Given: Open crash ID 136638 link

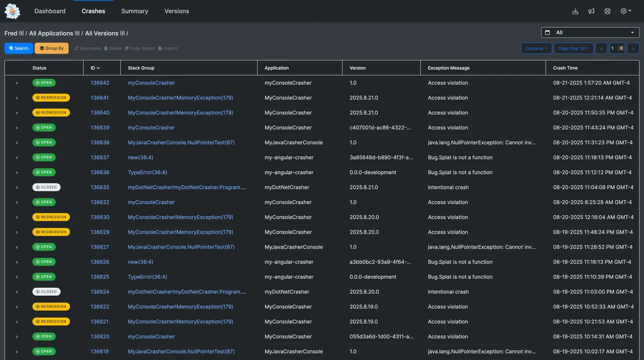Looking at the screenshot, I should tap(100, 143).
